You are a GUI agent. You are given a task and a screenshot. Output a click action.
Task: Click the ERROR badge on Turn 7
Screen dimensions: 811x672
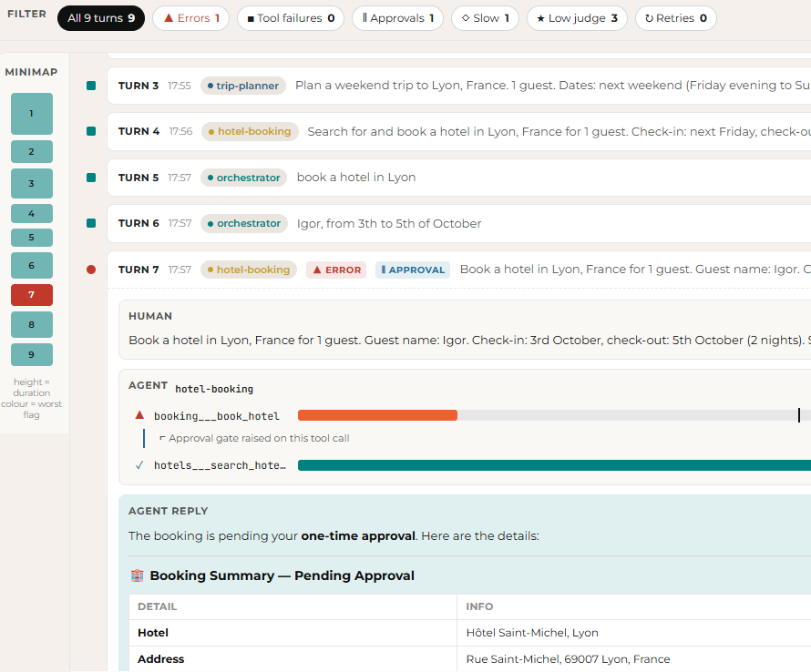coord(336,270)
